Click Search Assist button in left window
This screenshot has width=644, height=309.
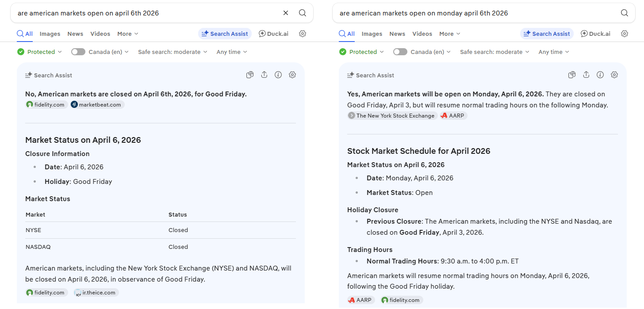[x=225, y=34]
